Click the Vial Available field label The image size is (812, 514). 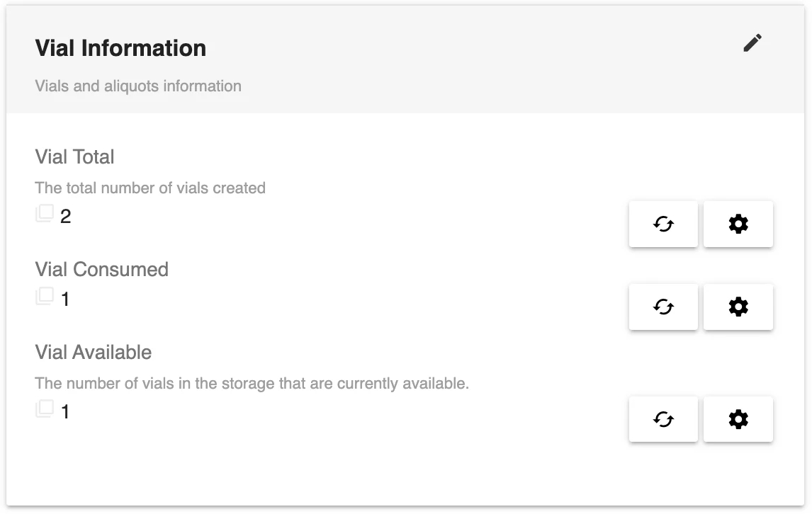click(93, 353)
